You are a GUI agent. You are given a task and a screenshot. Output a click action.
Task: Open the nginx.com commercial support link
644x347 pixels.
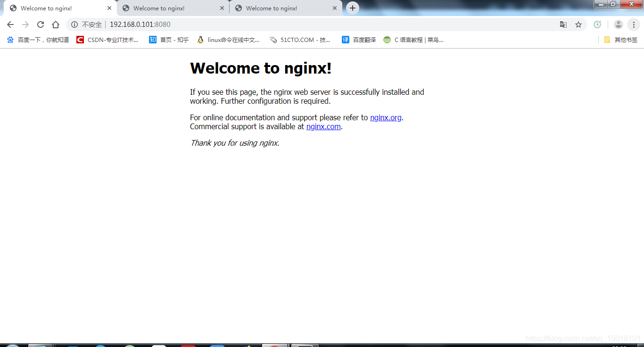coord(323,127)
